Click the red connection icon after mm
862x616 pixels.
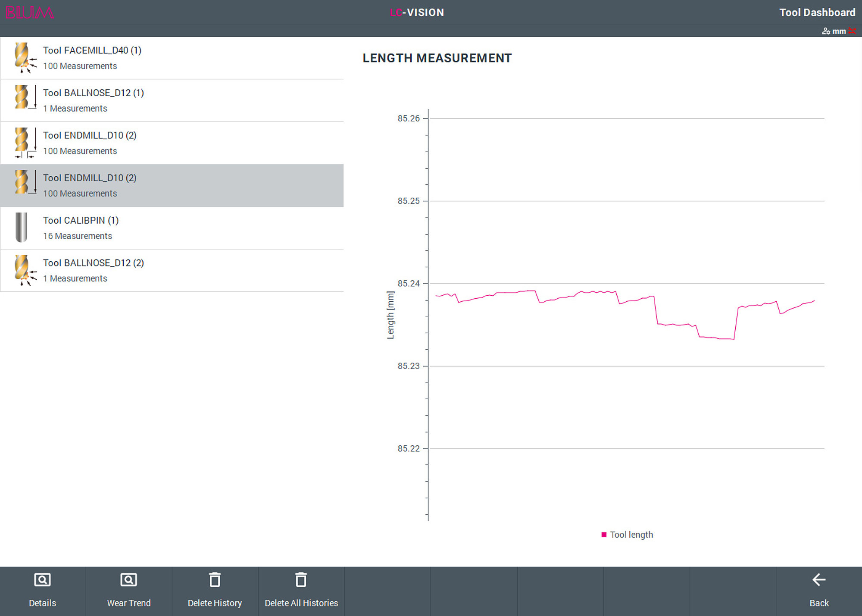(x=852, y=31)
